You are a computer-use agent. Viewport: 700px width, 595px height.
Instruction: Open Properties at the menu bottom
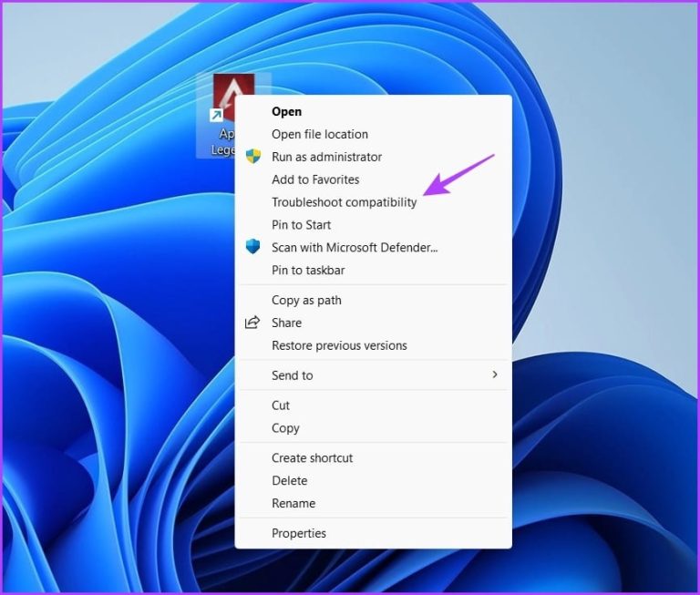[x=298, y=533]
